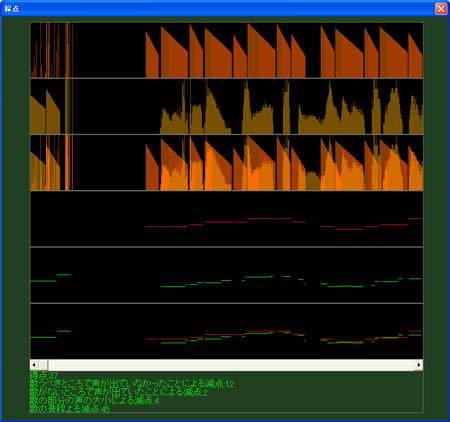Viewport: 450px width, 422px height.
Task: Click the leftmost green line in bottom graph
Action: (43, 337)
